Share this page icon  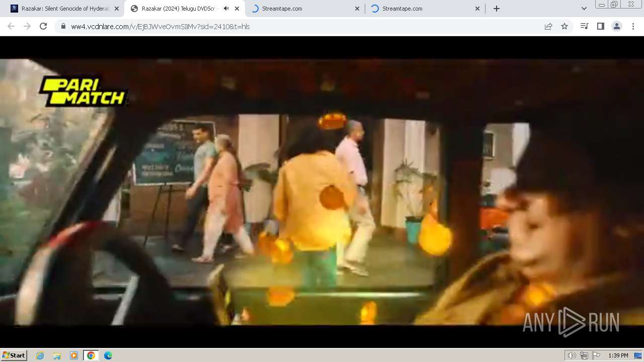click(548, 26)
